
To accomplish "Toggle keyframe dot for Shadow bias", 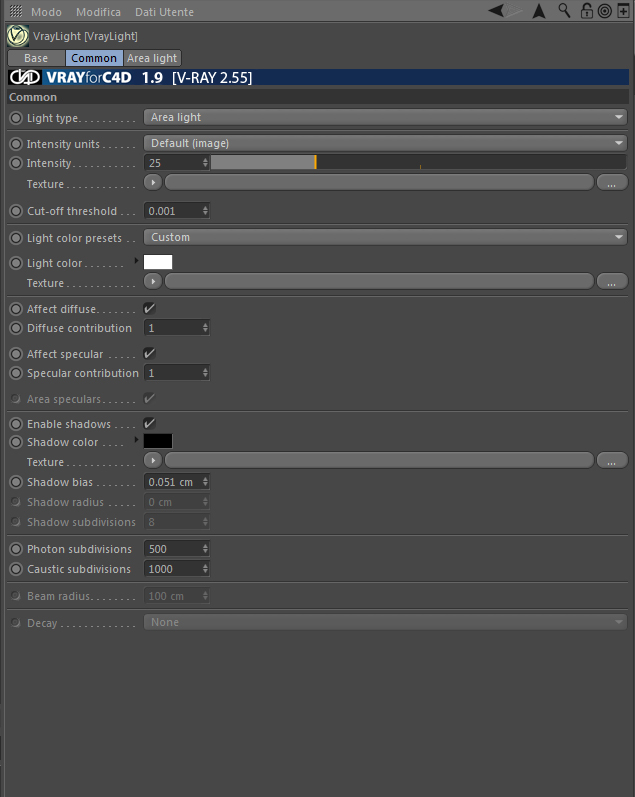I will [16, 482].
